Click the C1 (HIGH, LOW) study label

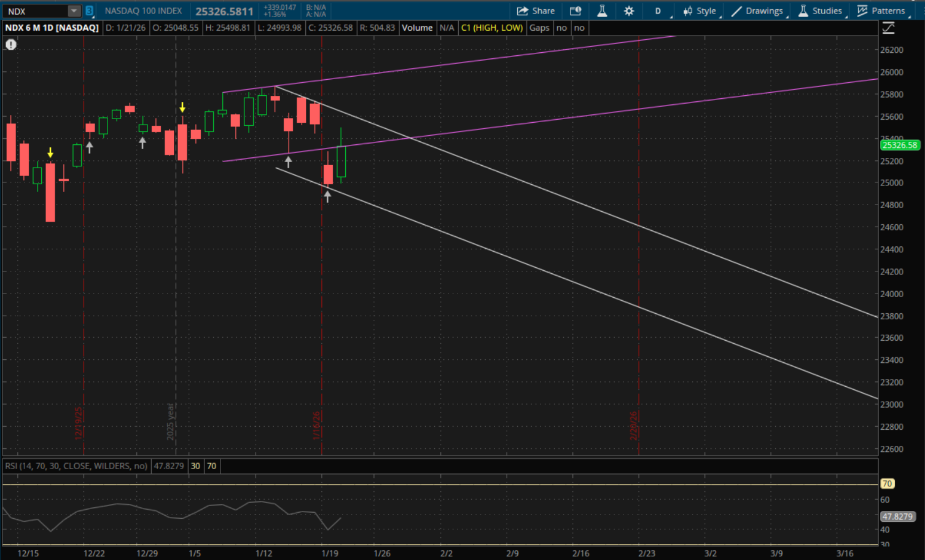click(492, 28)
